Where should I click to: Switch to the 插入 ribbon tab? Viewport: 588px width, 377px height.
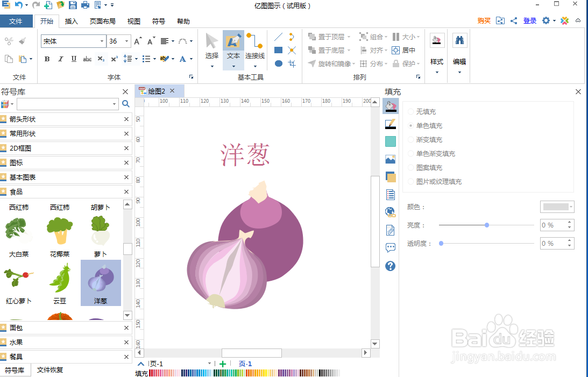(x=71, y=22)
